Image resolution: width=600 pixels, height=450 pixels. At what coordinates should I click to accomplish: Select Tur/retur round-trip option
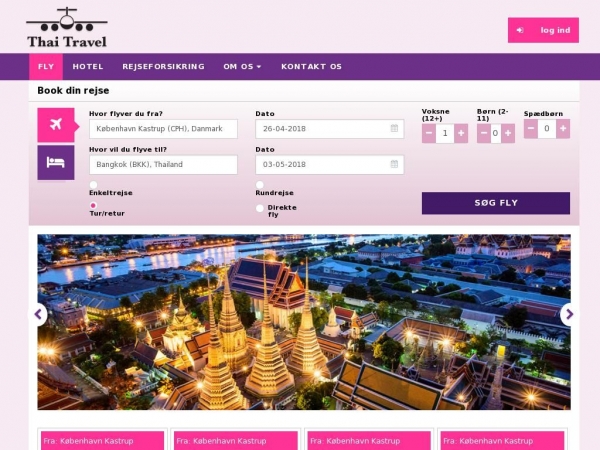pos(93,206)
